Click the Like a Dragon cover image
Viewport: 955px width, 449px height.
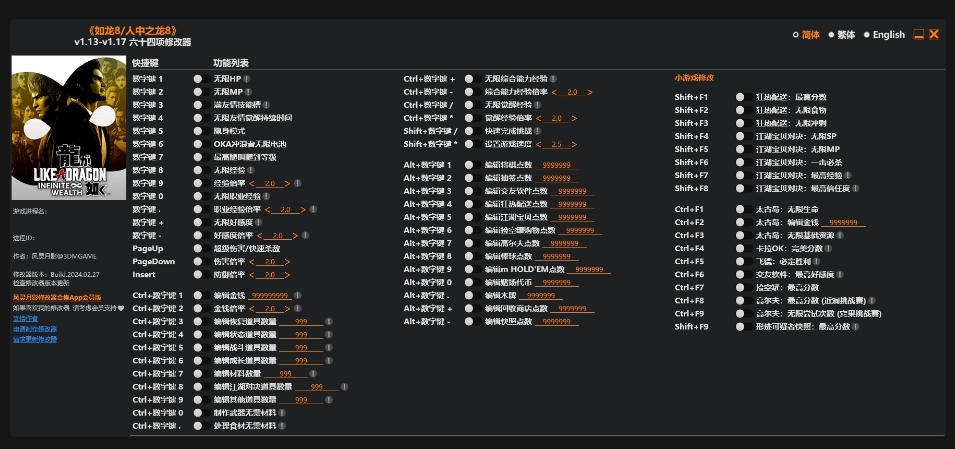point(69,128)
